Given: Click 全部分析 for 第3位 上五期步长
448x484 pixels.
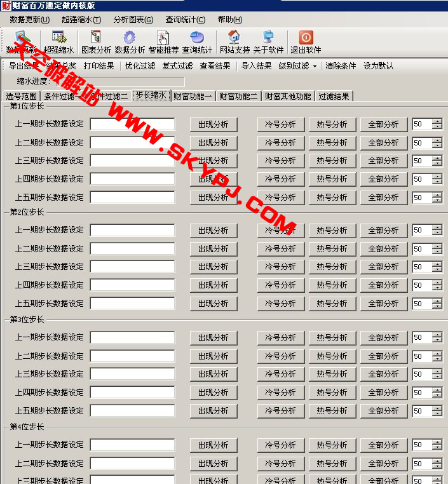Looking at the screenshot, I should [383, 411].
